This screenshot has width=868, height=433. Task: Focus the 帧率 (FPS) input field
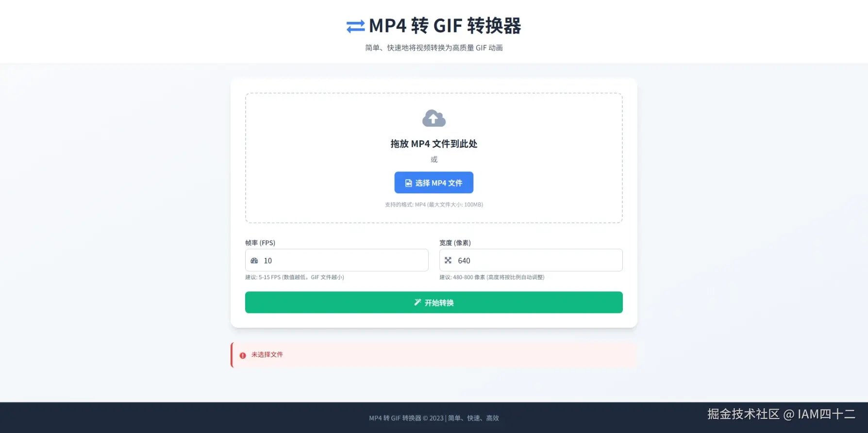pos(337,260)
